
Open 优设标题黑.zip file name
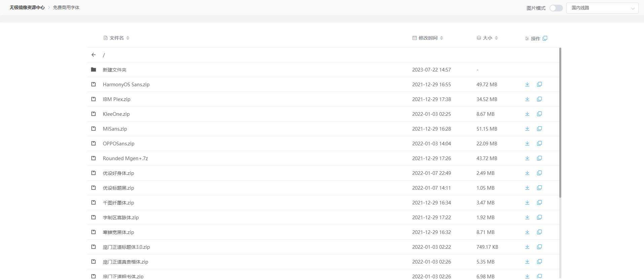pyautogui.click(x=118, y=188)
